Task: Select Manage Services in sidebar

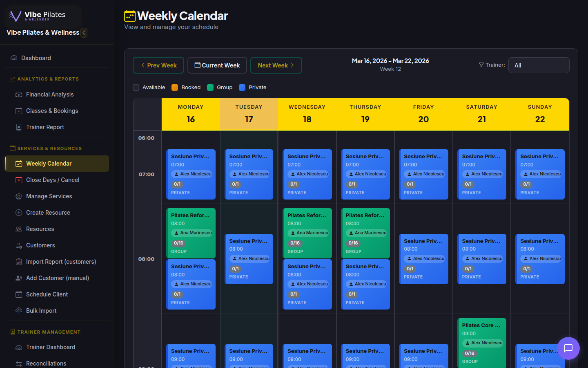Action: pyautogui.click(x=57, y=196)
